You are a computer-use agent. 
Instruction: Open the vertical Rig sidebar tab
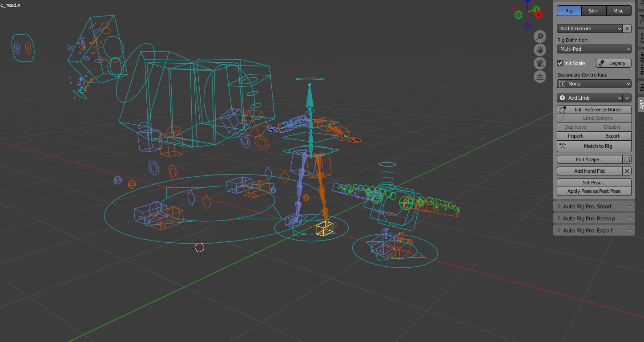click(641, 87)
